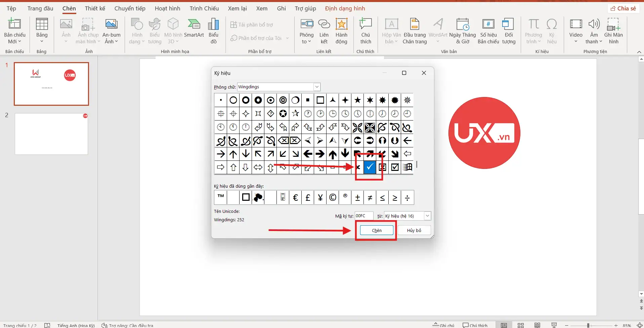Insert a Liên kết (Link)

[x=324, y=31]
